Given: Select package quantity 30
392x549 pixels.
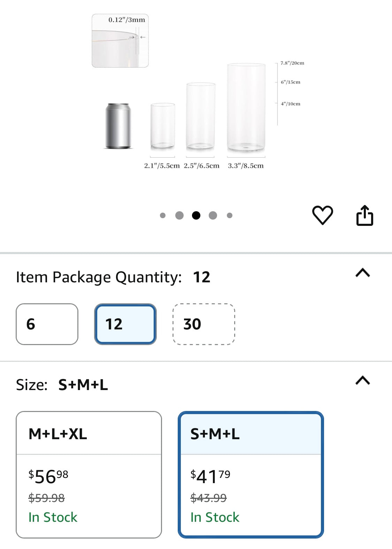Looking at the screenshot, I should click(x=204, y=324).
